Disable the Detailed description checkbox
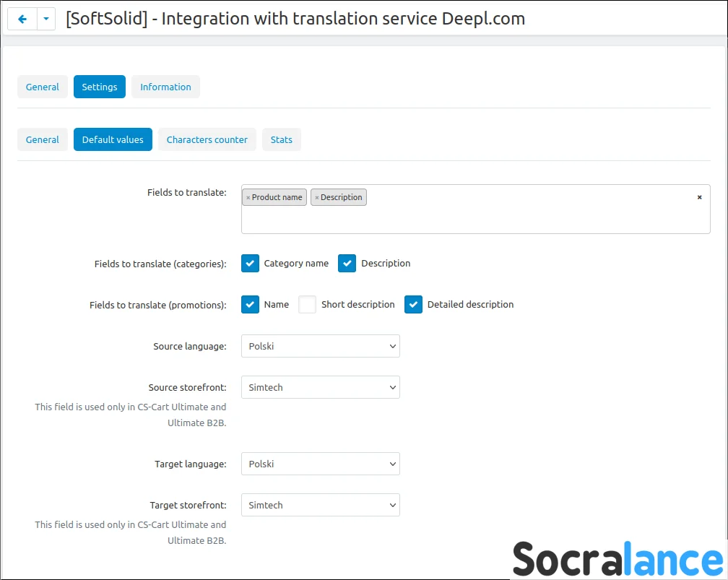 click(x=413, y=305)
